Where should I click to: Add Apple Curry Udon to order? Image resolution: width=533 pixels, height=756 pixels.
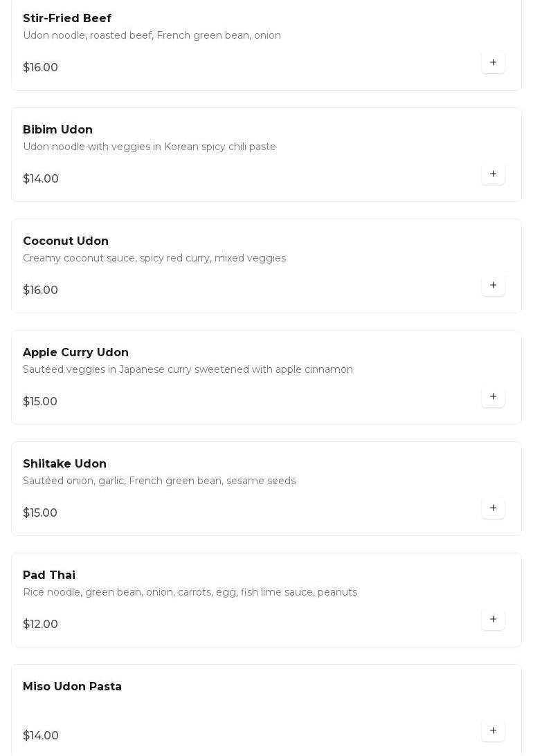tap(493, 397)
